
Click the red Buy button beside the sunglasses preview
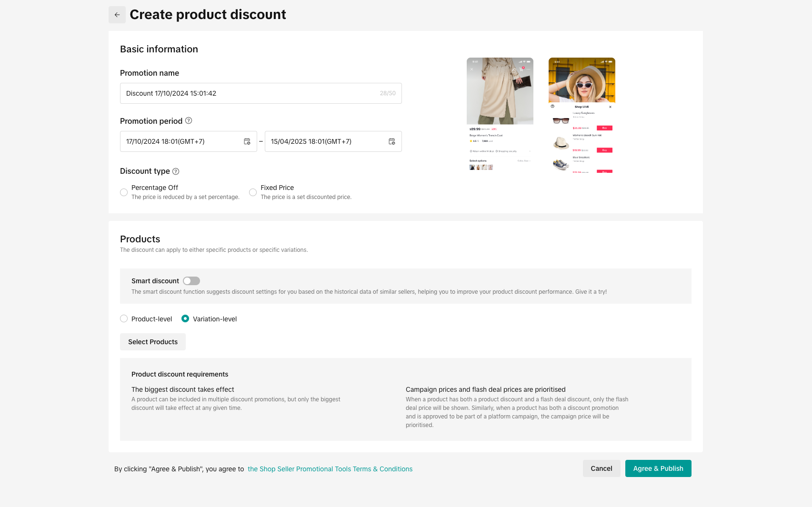(x=604, y=128)
